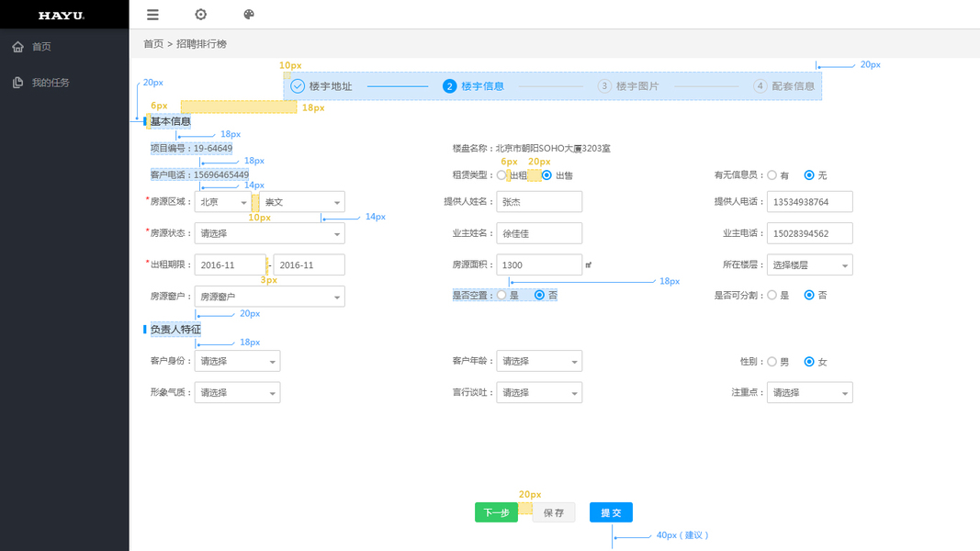Click the theme palette icon
The image size is (980, 551).
pyautogui.click(x=249, y=15)
